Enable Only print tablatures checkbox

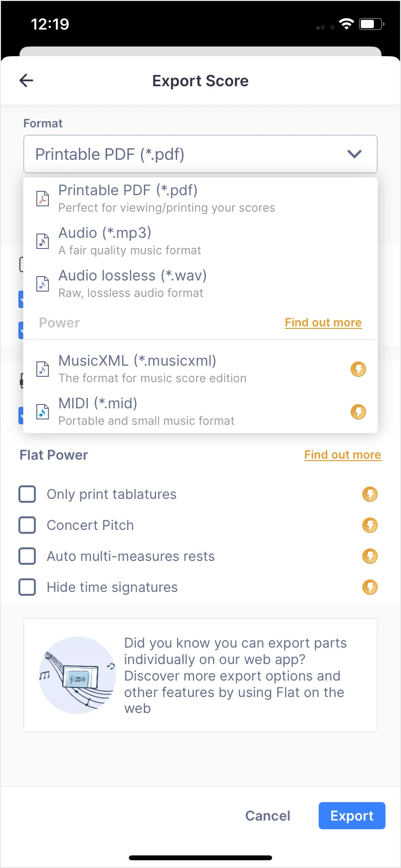[x=27, y=494]
